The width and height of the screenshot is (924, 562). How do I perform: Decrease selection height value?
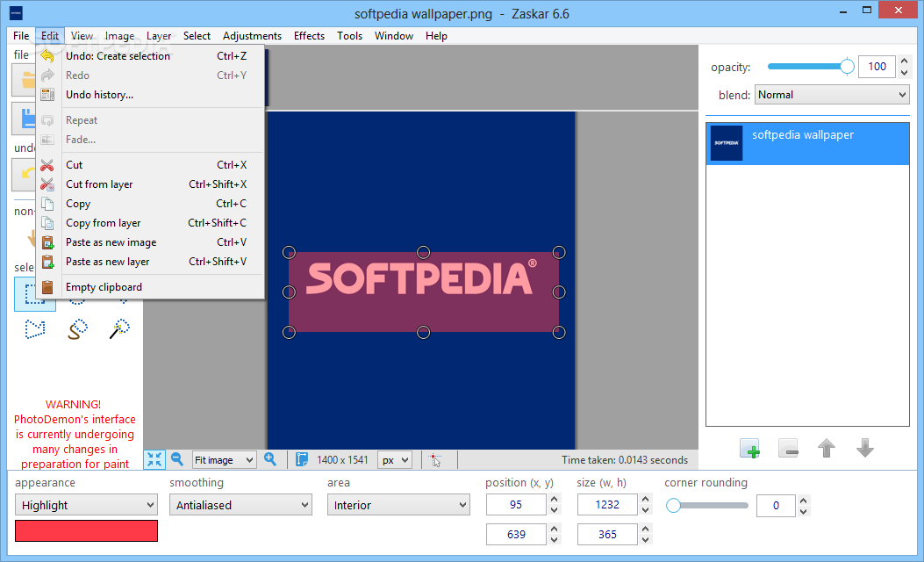click(645, 540)
